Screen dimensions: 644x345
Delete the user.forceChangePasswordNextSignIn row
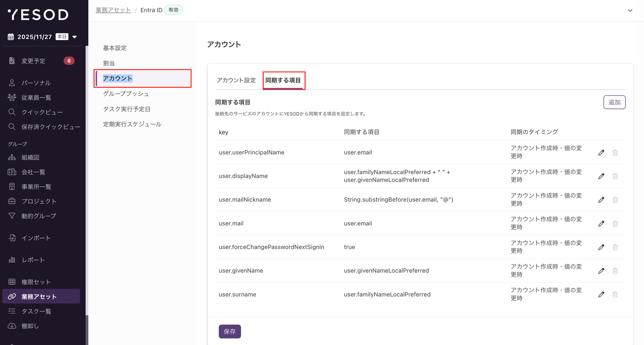615,247
